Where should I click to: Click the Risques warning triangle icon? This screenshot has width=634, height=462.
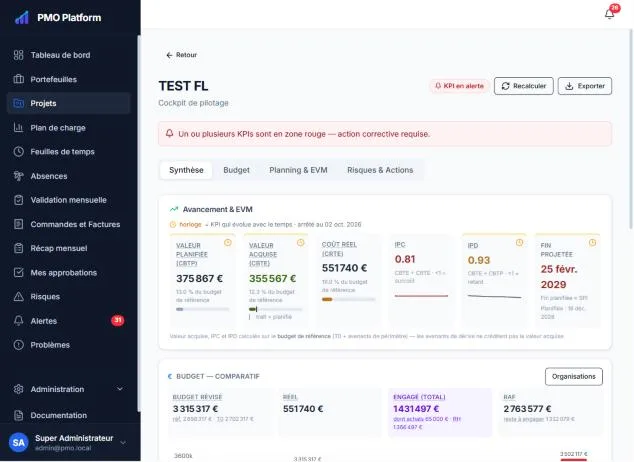19,297
